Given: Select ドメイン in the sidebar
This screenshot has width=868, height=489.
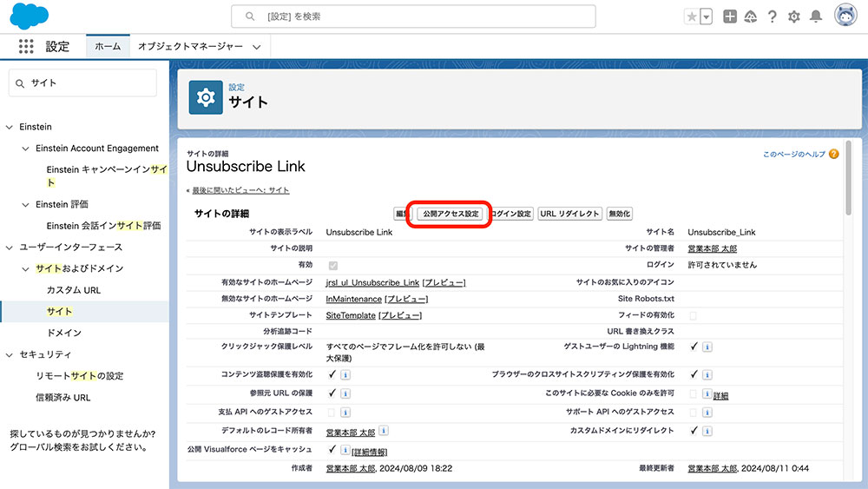Looking at the screenshot, I should 63,333.
